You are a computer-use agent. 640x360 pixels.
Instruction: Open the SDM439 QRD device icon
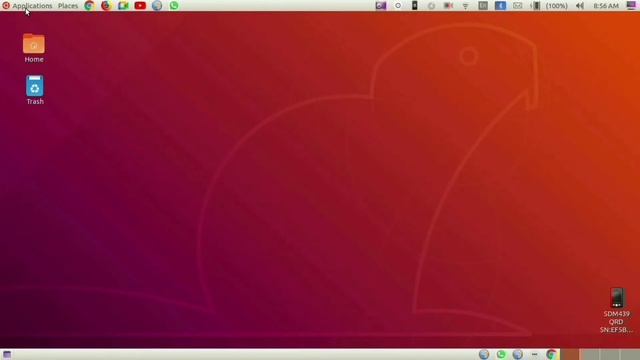coord(617,311)
